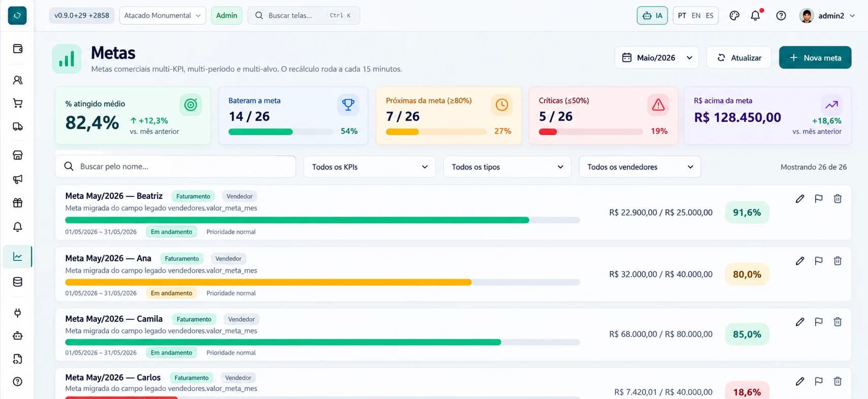Expand the Atacado Monumental company selector

(162, 16)
